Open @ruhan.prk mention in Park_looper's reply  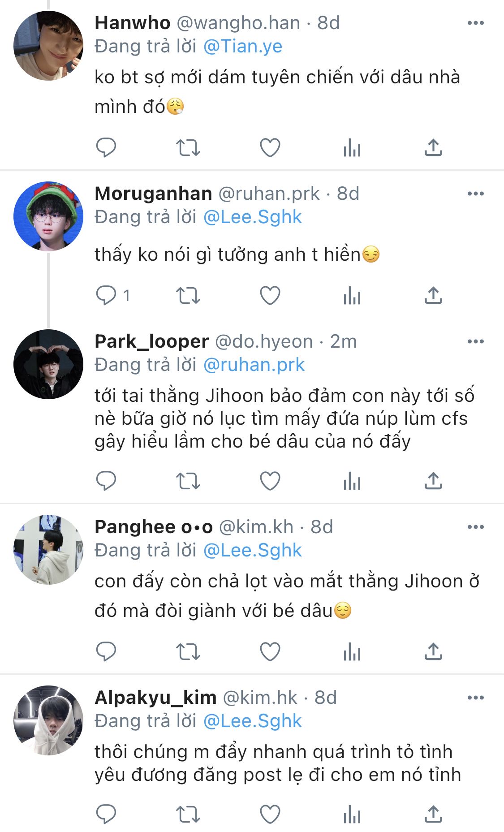click(x=254, y=365)
